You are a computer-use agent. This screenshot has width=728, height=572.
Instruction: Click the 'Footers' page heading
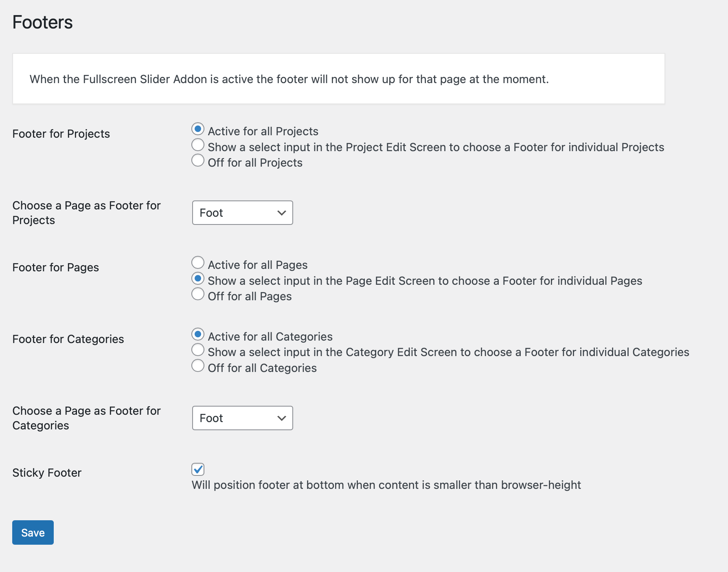(x=43, y=22)
